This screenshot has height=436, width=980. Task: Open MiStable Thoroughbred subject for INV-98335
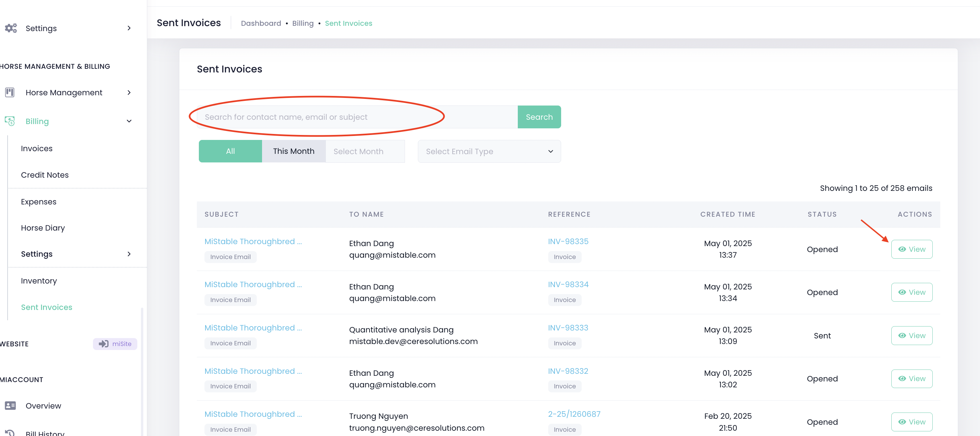pos(253,241)
